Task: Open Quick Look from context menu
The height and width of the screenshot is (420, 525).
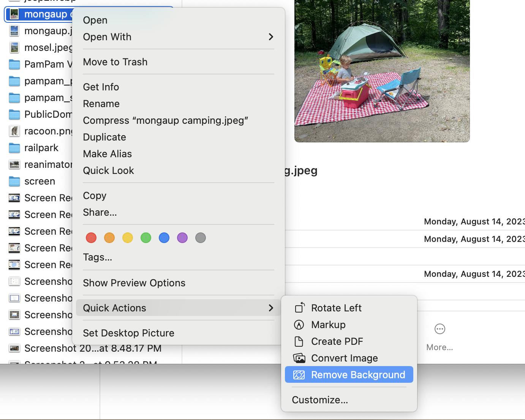Action: [179, 171]
